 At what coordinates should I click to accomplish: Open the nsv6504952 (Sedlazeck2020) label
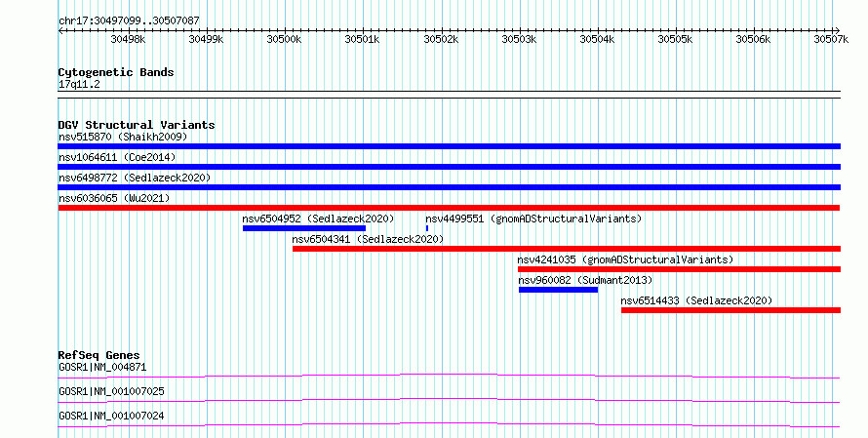318,219
